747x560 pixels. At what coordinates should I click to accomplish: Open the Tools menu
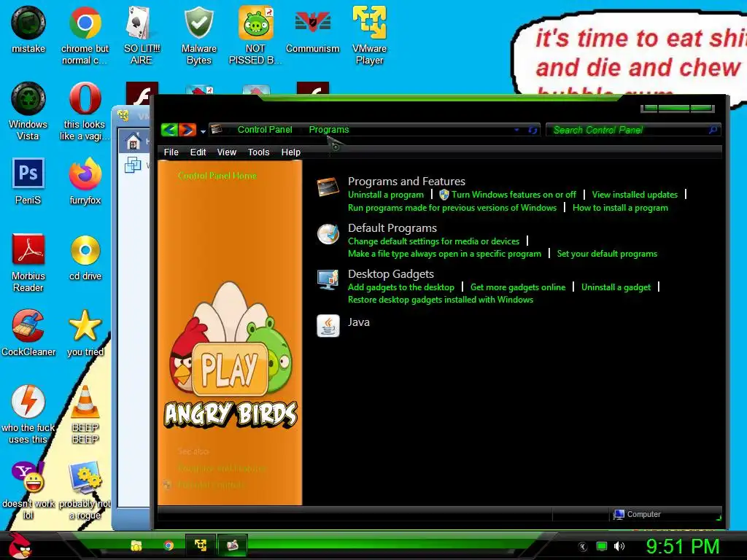259,152
